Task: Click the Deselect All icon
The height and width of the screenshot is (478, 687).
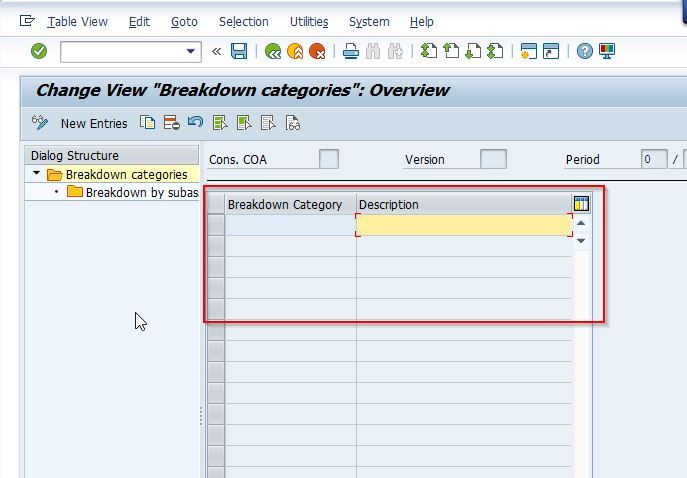Action: (268, 123)
